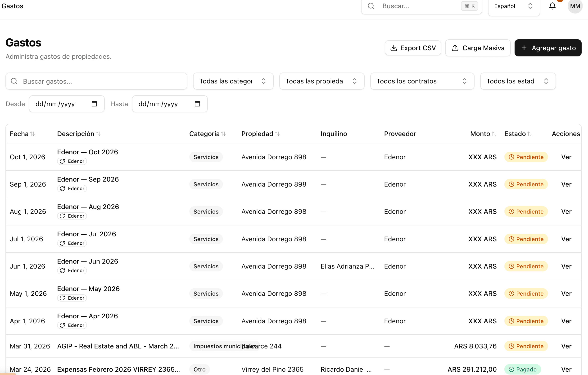Sort table by Categoría arrows icon
Viewport: 588px width, 375px height.
(223, 134)
